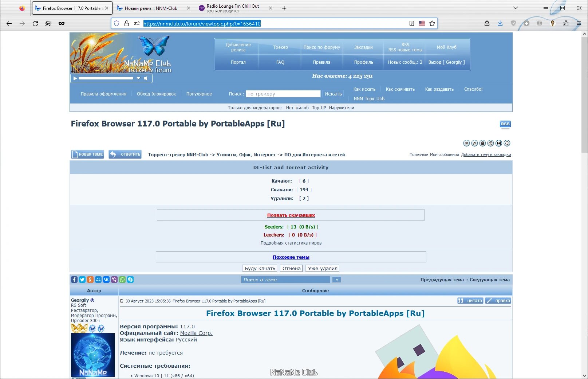Adjust the radio player volume slider
This screenshot has width=588, height=379.
tap(106, 78)
